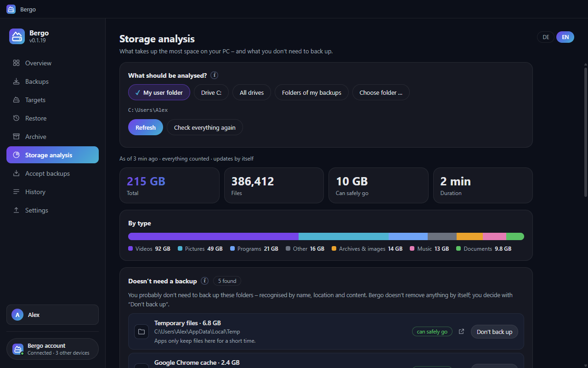Image resolution: width=588 pixels, height=368 pixels.
Task: Click the Restore clock icon in the sidebar
Action: click(17, 118)
